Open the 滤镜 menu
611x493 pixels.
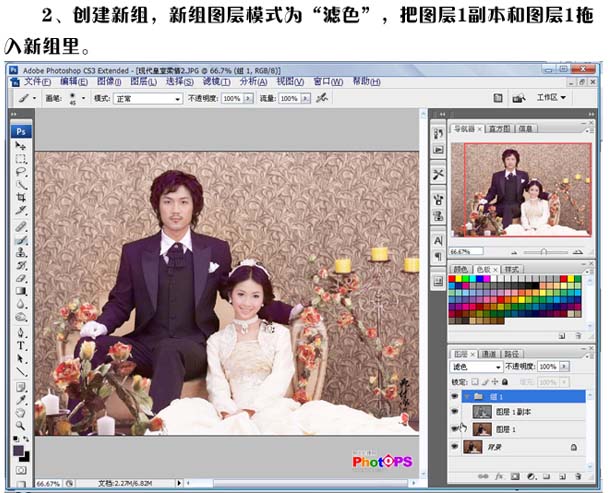[217, 81]
